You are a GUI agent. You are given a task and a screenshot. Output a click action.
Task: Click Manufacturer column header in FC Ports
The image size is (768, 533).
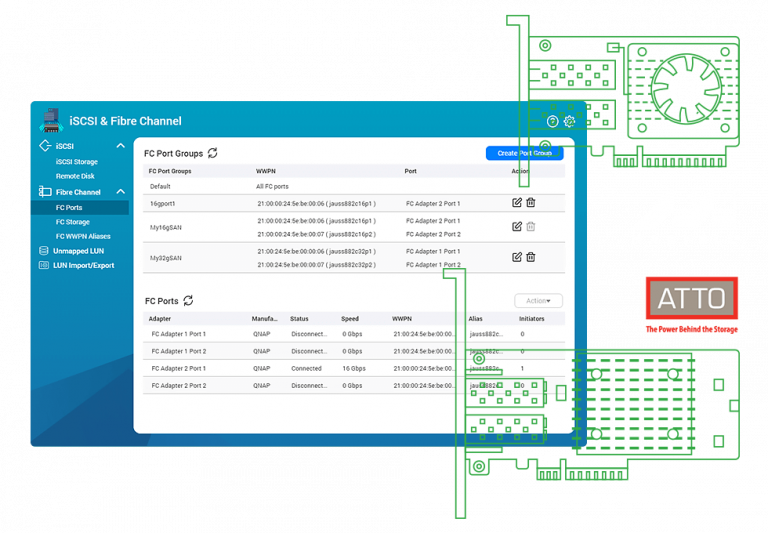264,319
